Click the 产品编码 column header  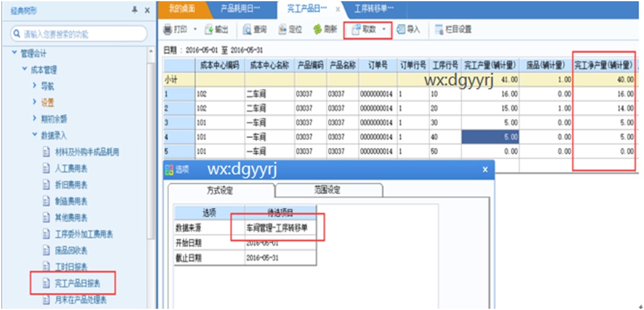310,66
